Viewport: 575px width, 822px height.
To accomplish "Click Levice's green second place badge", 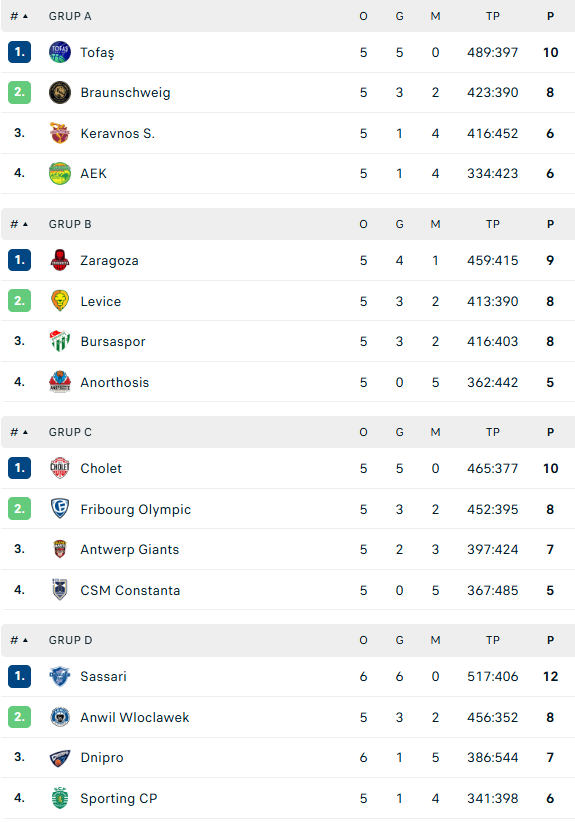I will (x=19, y=301).
